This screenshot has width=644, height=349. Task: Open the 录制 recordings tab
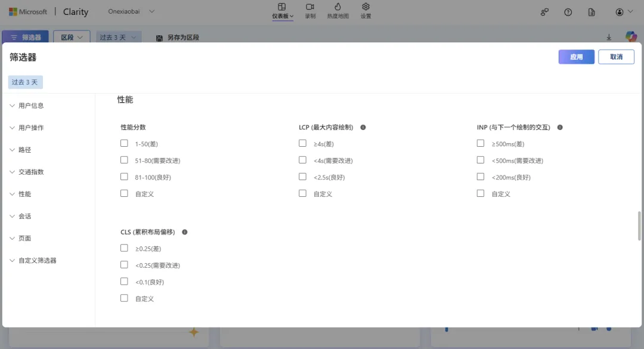(x=310, y=11)
